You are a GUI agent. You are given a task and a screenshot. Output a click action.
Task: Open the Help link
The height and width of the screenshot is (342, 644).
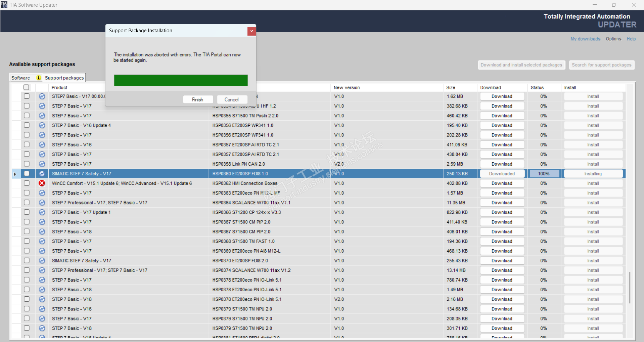point(631,39)
